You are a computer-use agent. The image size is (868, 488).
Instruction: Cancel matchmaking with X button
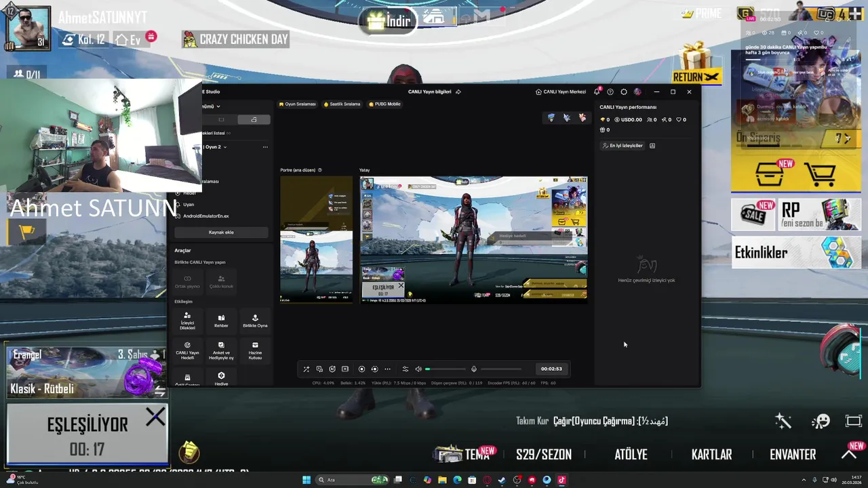click(155, 418)
